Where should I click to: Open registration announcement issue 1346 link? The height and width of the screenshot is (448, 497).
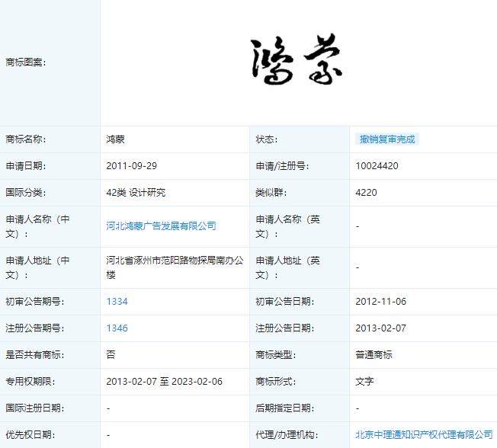tap(117, 328)
